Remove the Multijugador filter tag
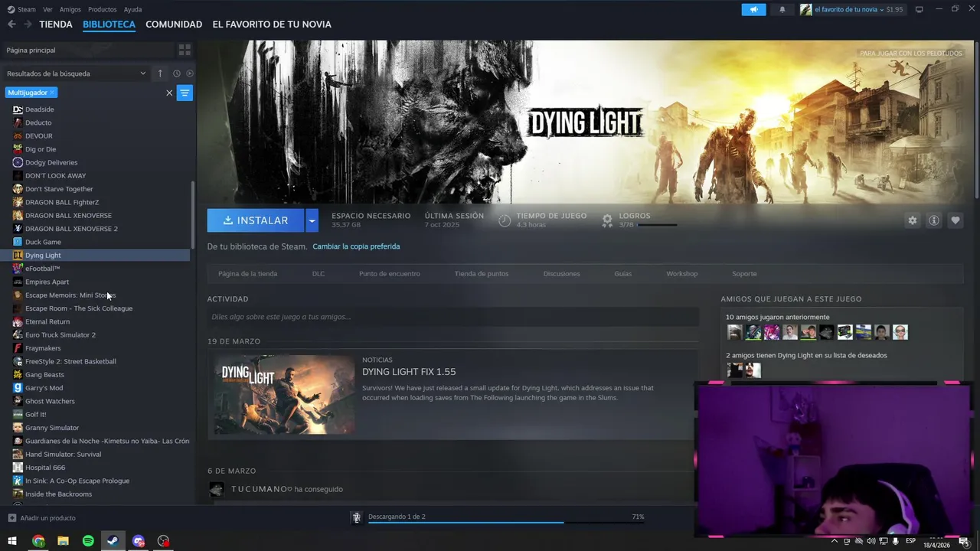980x551 pixels. point(52,93)
